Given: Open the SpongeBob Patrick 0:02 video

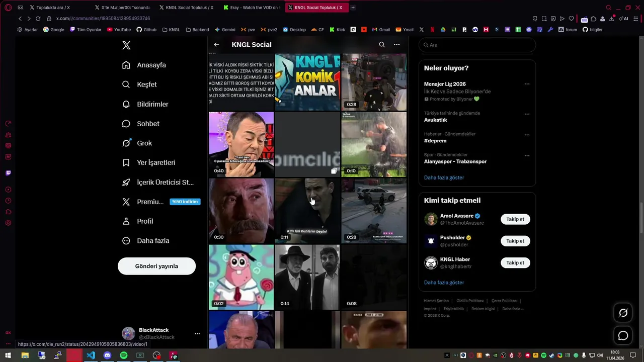Looking at the screenshot, I should (241, 277).
